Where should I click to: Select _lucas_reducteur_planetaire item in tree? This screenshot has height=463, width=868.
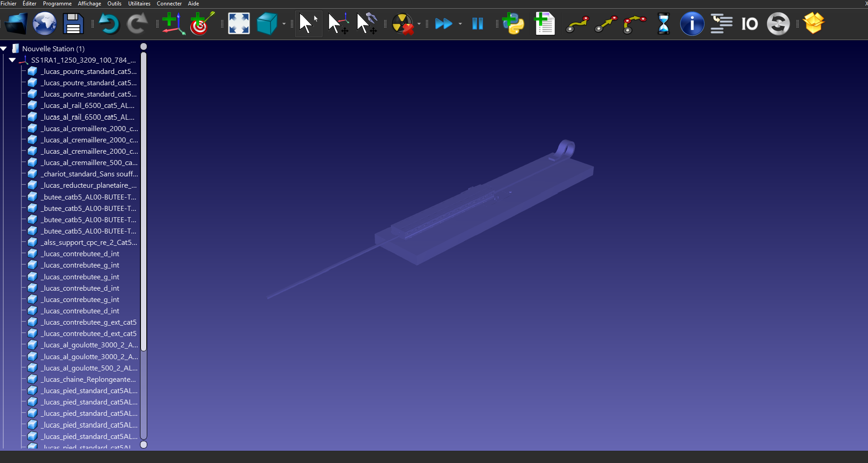click(x=89, y=185)
